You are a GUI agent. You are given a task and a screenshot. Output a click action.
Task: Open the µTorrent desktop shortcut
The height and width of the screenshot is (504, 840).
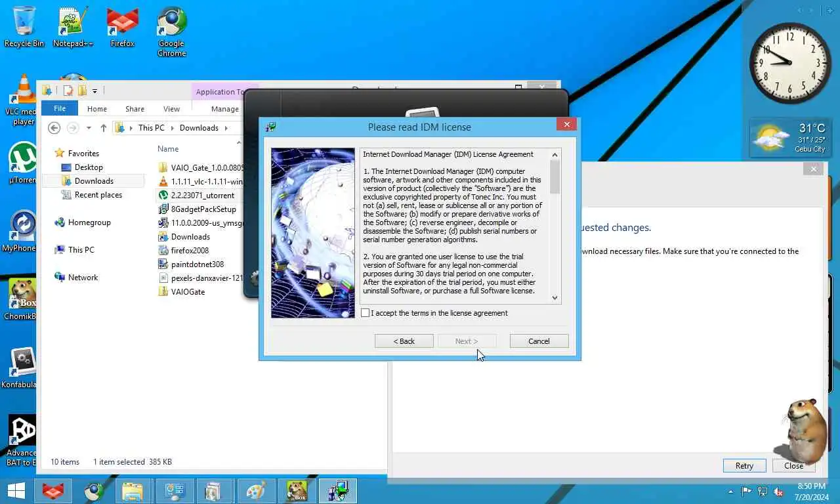(22, 163)
